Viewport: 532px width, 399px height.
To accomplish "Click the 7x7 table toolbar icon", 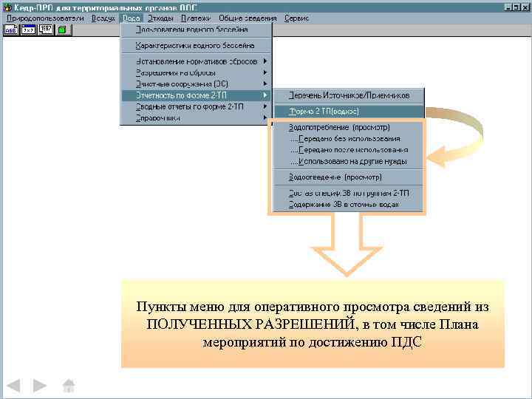I will coord(28,30).
